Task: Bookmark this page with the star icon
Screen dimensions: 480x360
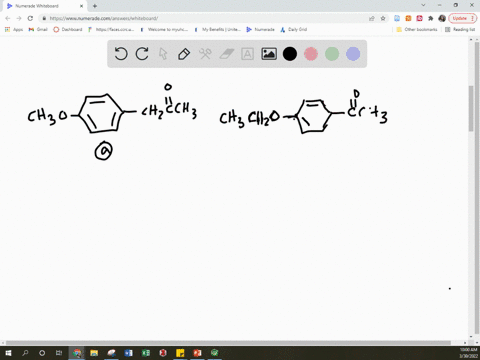Action: click(x=383, y=18)
